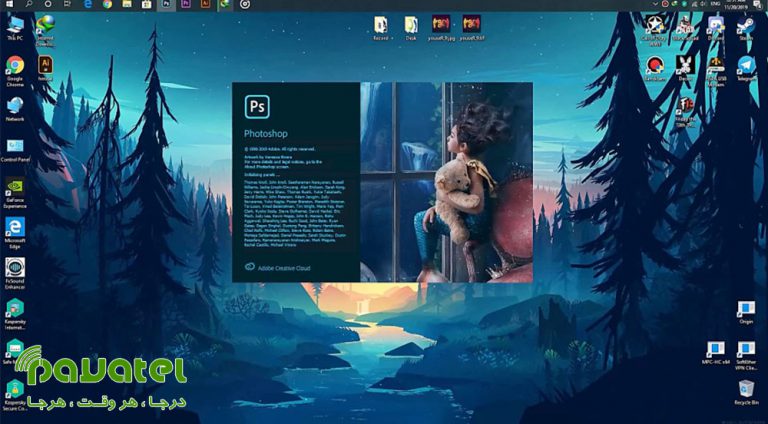
Task: Select the Origin desktop shortcut
Action: [x=746, y=312]
